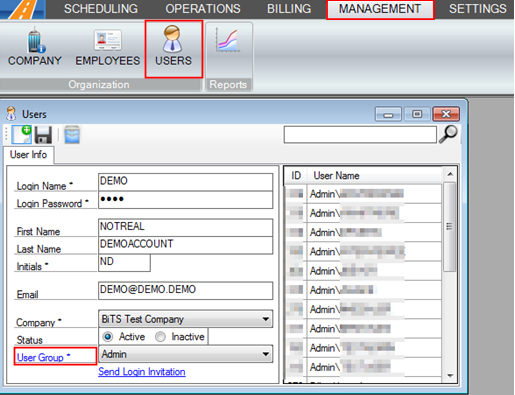This screenshot has width=515, height=395.
Task: Click the Login Password field
Action: pos(186,200)
